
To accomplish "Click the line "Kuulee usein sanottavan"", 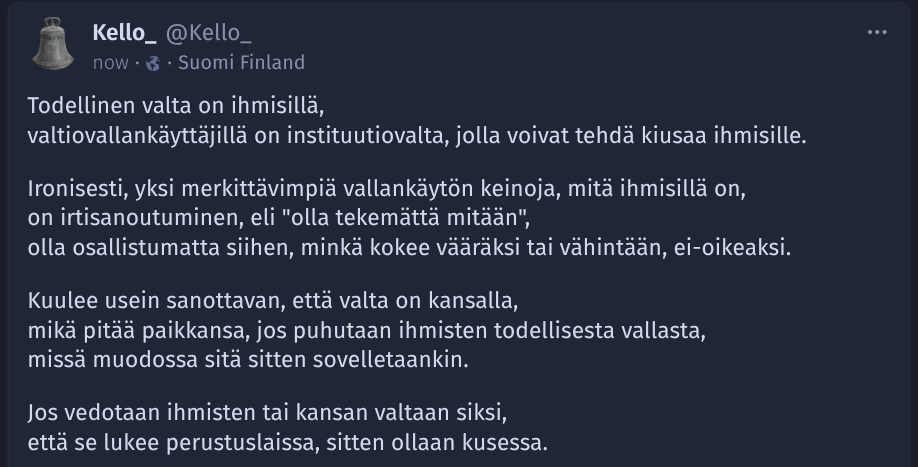I will (273, 301).
